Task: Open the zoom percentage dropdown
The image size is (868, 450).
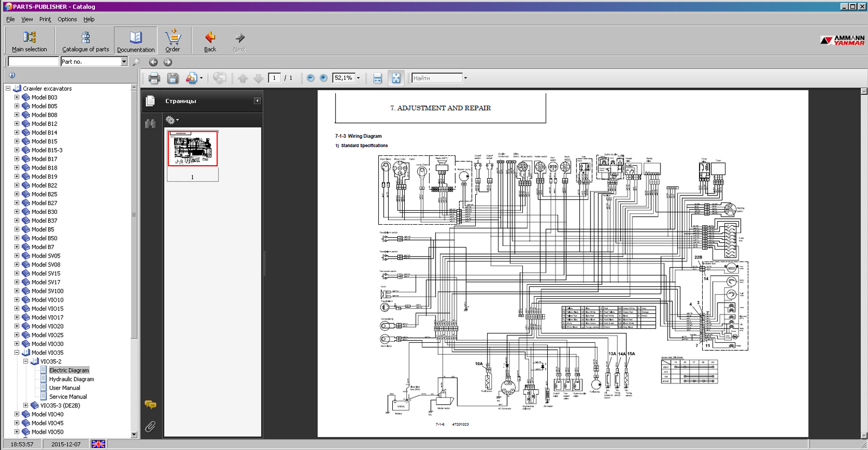Action: (x=358, y=78)
